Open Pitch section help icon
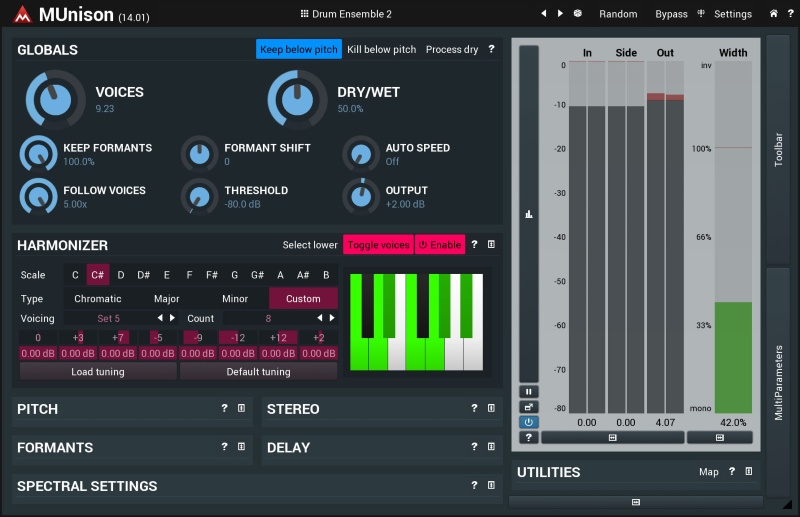Screen dimensions: 800x517 click(x=224, y=408)
